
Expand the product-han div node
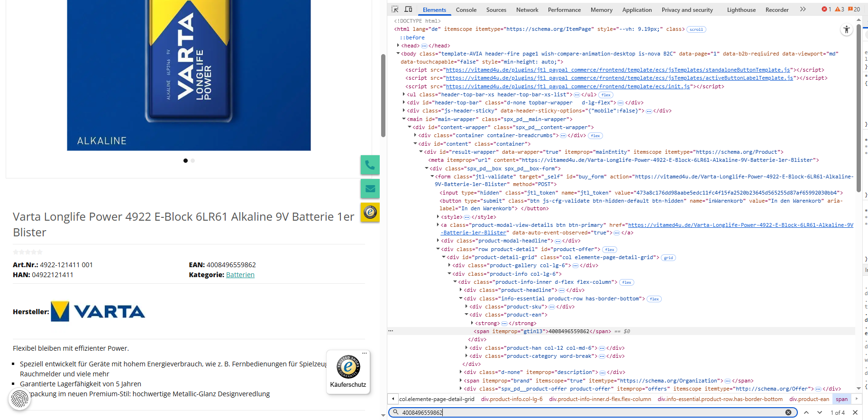(466, 348)
